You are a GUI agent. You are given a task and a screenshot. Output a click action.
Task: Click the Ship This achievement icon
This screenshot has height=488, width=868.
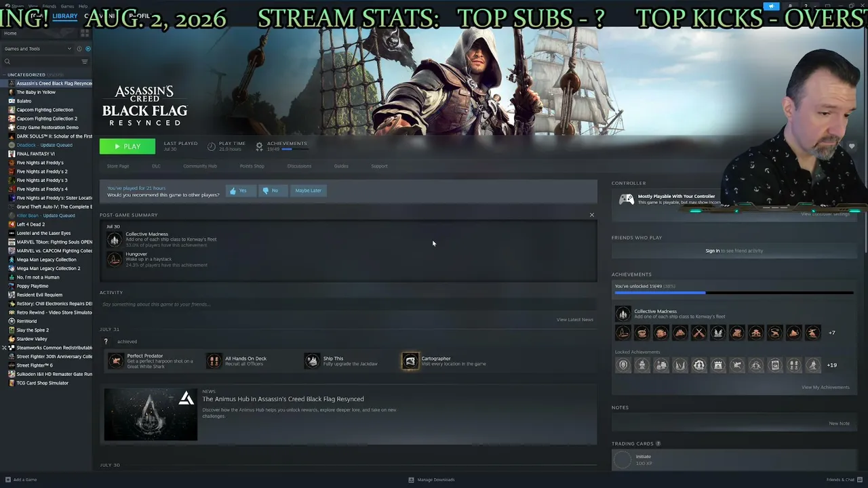[312, 361]
